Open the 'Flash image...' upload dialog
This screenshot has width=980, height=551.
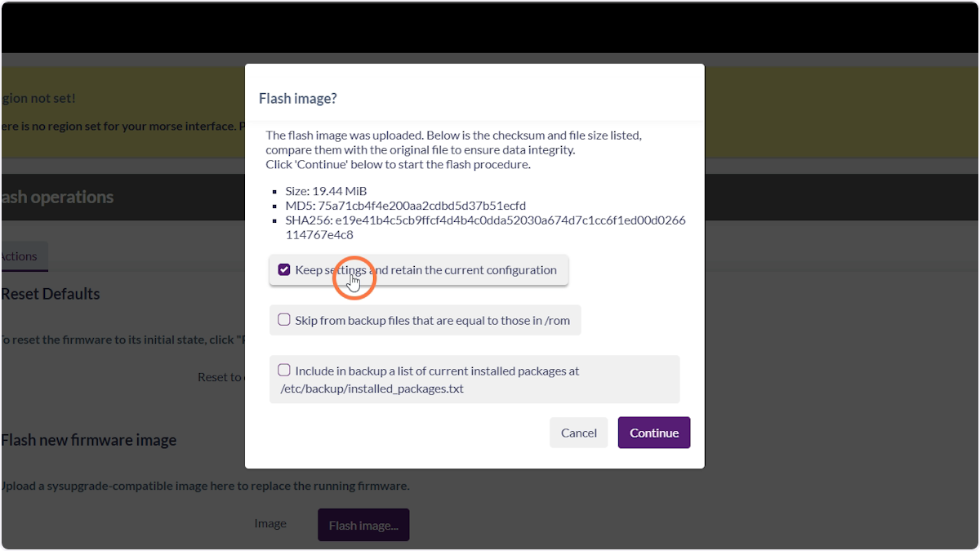tap(363, 525)
